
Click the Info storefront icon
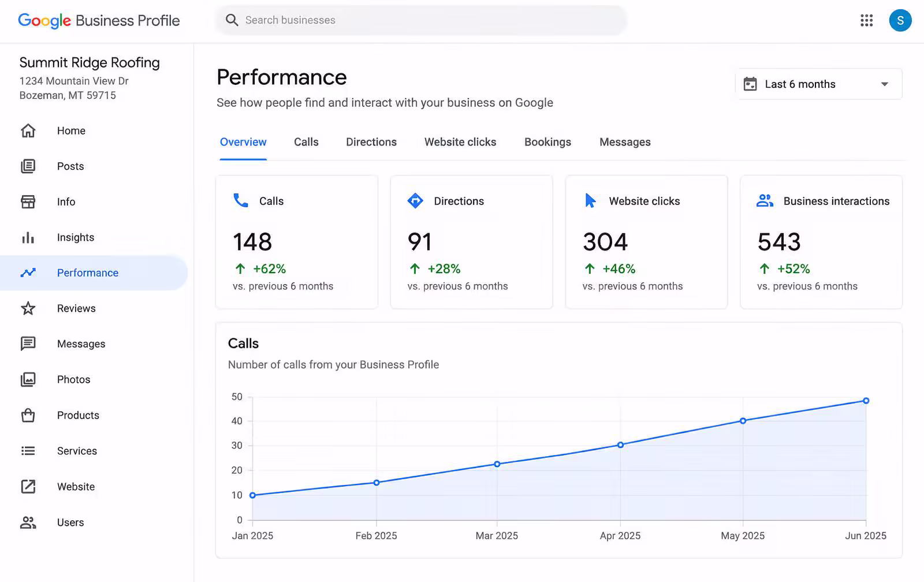click(x=28, y=202)
